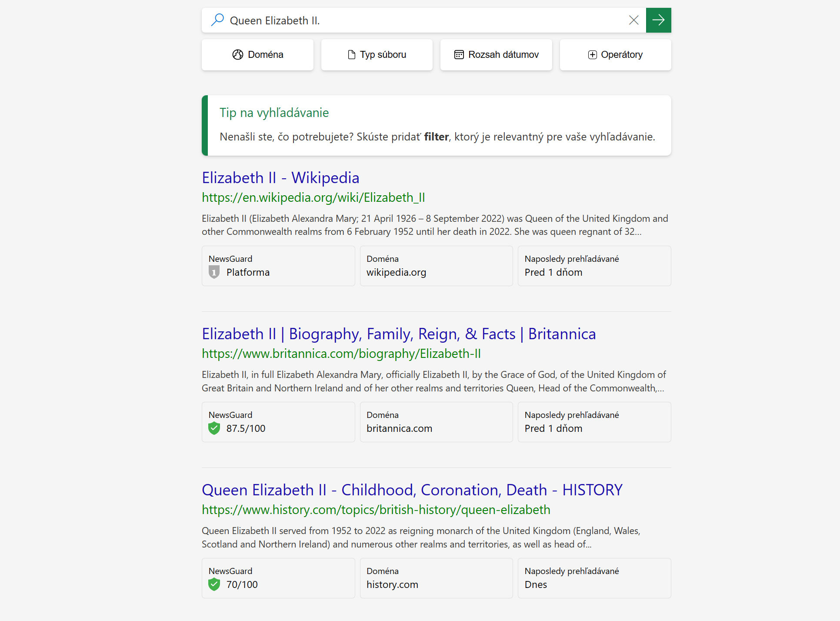Click the 70/100 NewsGuard score
The width and height of the screenshot is (840, 621).
point(242,584)
